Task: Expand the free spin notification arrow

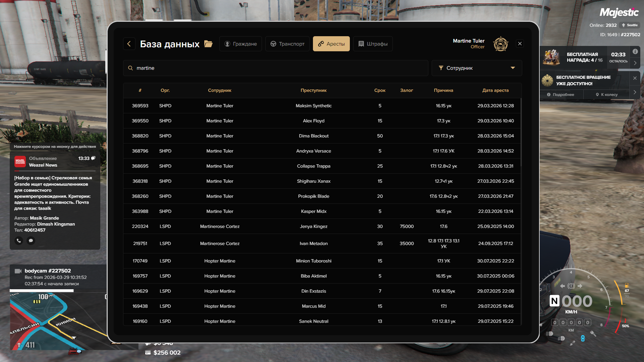Action: pyautogui.click(x=635, y=92)
